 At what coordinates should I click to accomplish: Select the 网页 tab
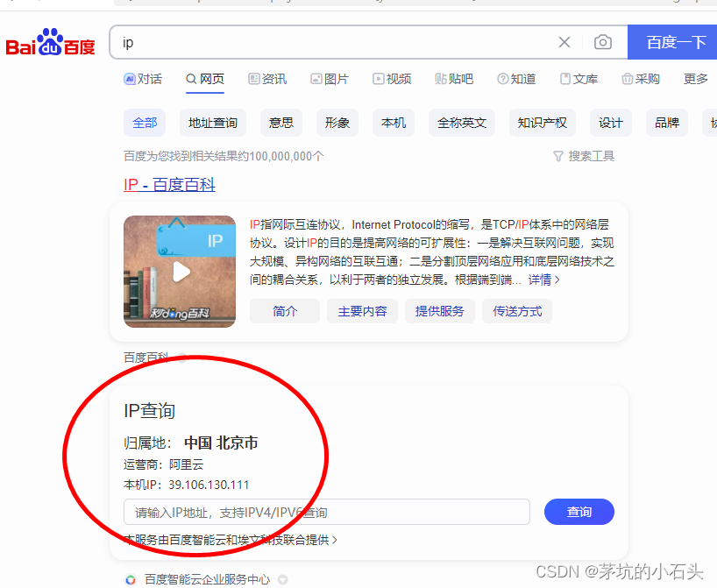coord(205,79)
